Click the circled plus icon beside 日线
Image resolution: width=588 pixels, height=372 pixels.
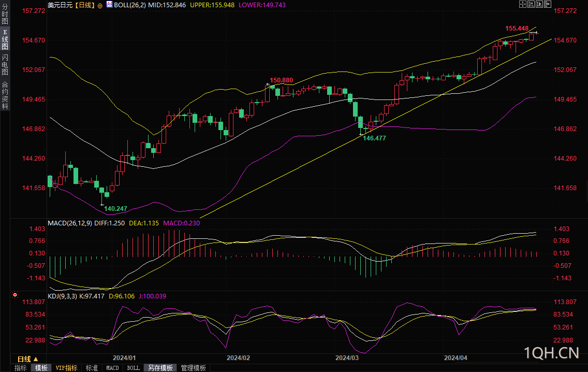click(100, 6)
